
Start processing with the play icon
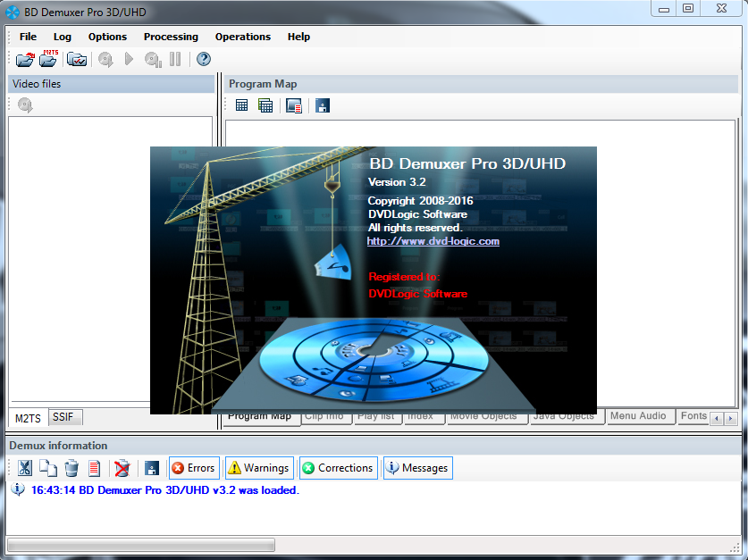tap(129, 59)
